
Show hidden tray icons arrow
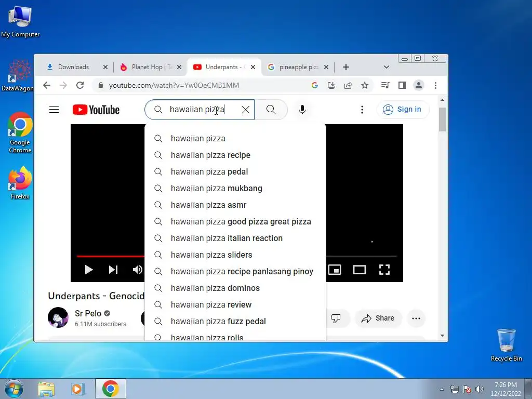(442, 389)
